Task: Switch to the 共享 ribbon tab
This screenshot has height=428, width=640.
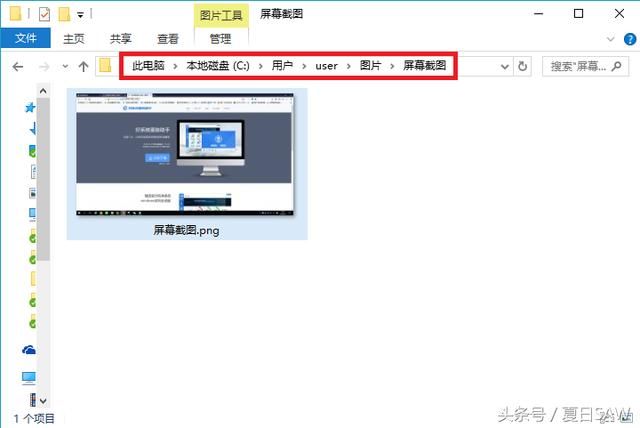Action: 120,39
